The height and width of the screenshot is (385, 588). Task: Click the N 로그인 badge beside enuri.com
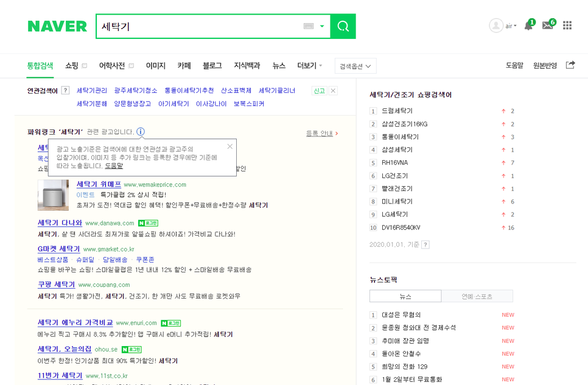click(x=171, y=323)
